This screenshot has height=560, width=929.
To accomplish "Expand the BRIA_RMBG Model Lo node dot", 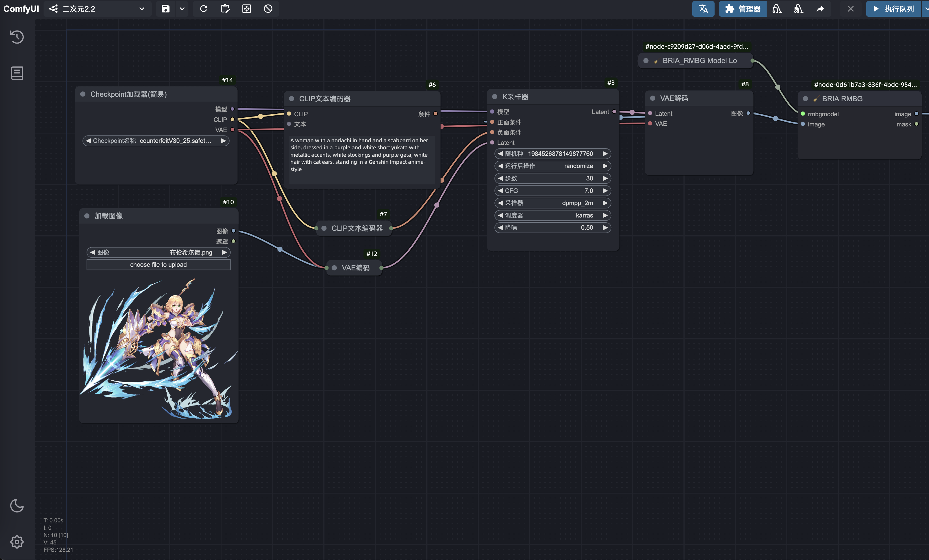I will 646,61.
